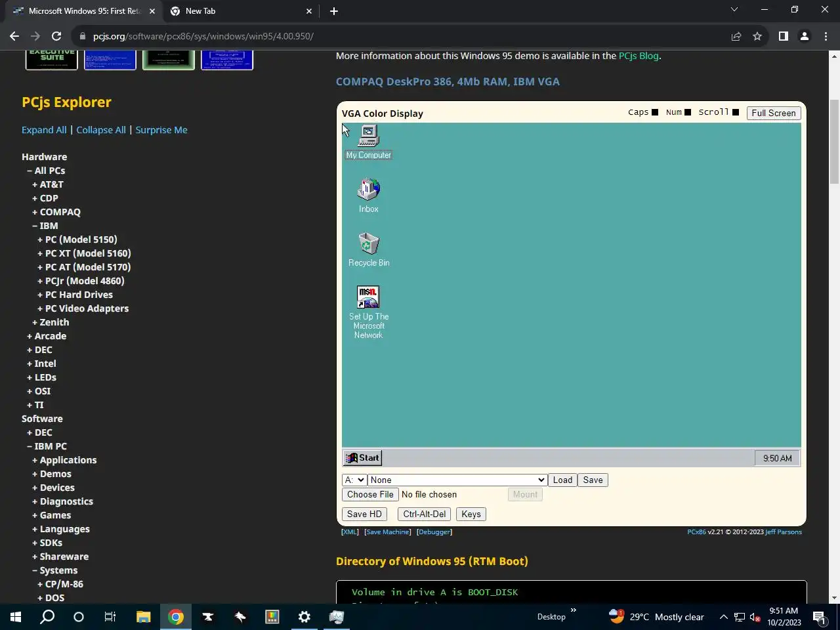Image resolution: width=840 pixels, height=630 pixels.
Task: Expand PC XT (Model 5160) node
Action: click(x=84, y=253)
